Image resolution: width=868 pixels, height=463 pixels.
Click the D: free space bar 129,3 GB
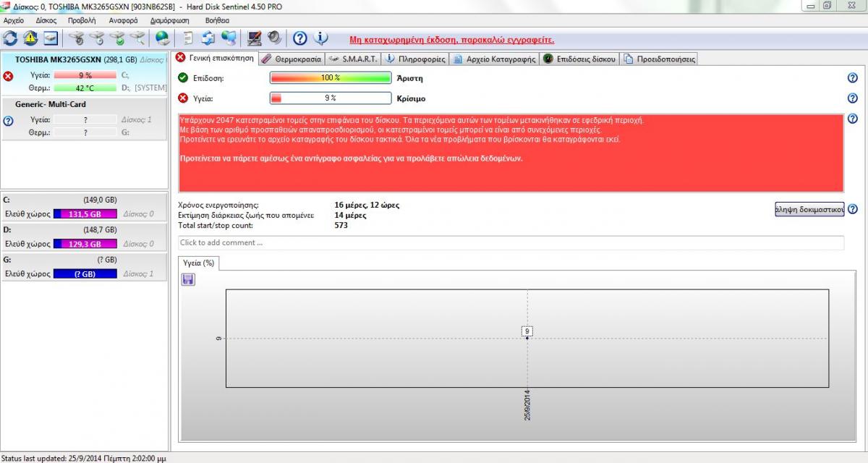pos(85,245)
